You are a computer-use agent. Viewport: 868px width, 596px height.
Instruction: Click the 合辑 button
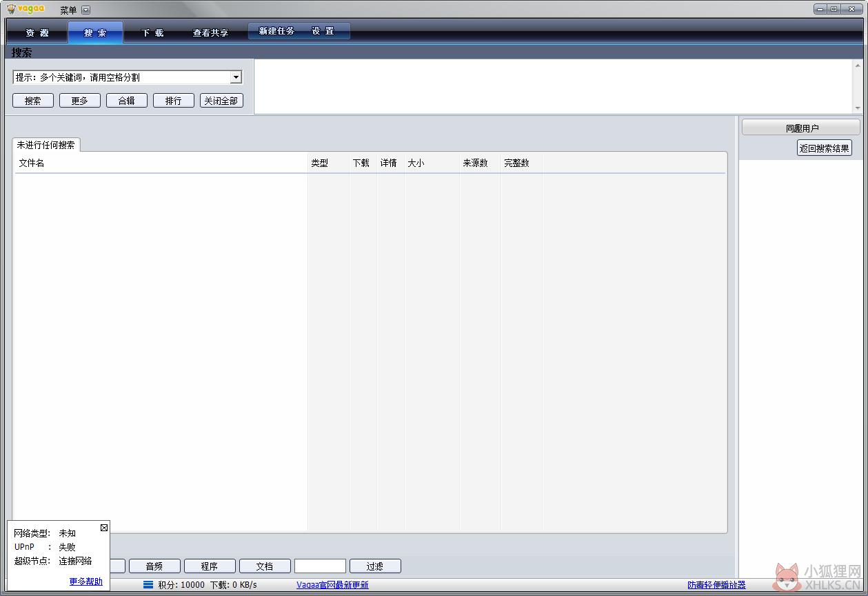[x=127, y=101]
